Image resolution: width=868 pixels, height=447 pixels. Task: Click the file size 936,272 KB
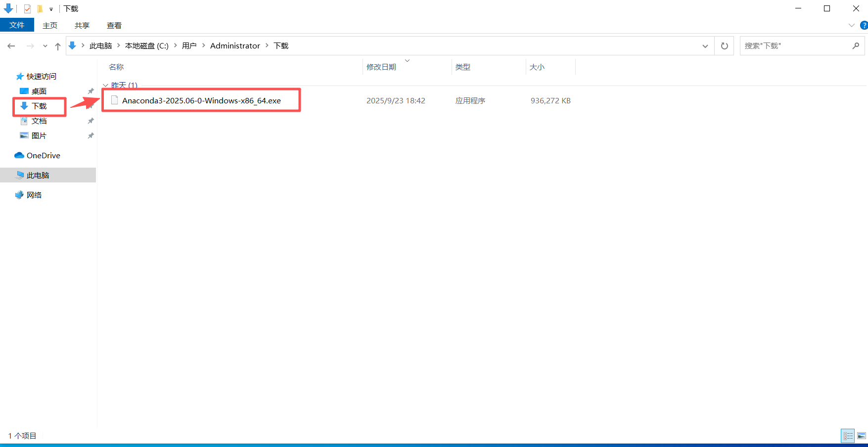click(x=550, y=100)
